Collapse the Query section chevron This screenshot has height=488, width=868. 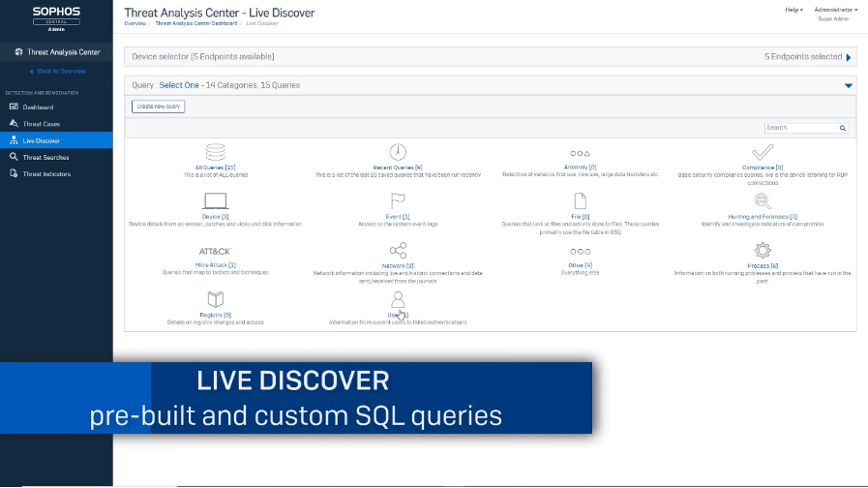pos(849,85)
